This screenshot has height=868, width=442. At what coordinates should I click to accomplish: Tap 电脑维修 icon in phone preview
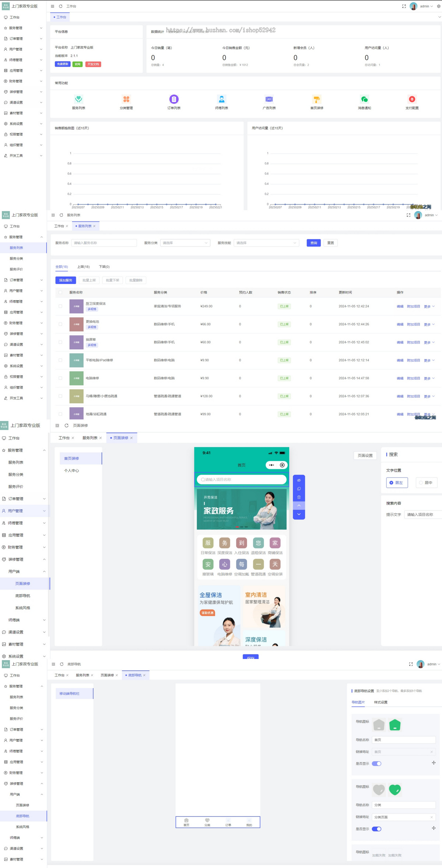[224, 564]
